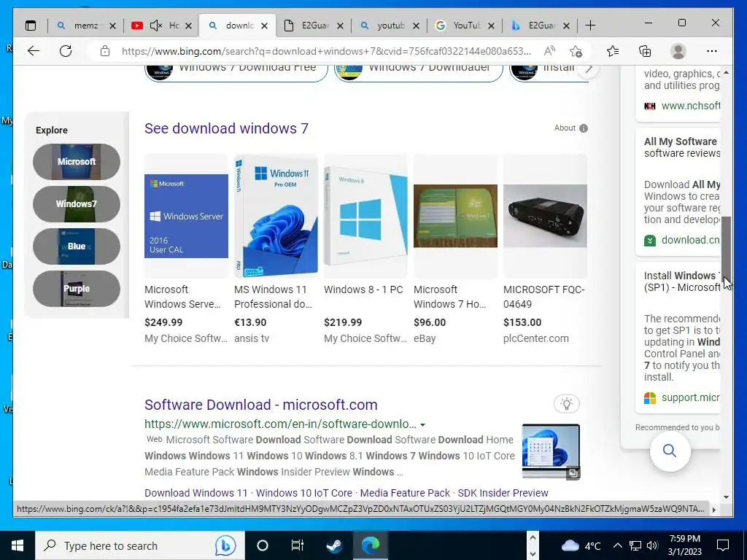This screenshot has width=747, height=560.
Task: Select the Blue explore filter
Action: (76, 246)
